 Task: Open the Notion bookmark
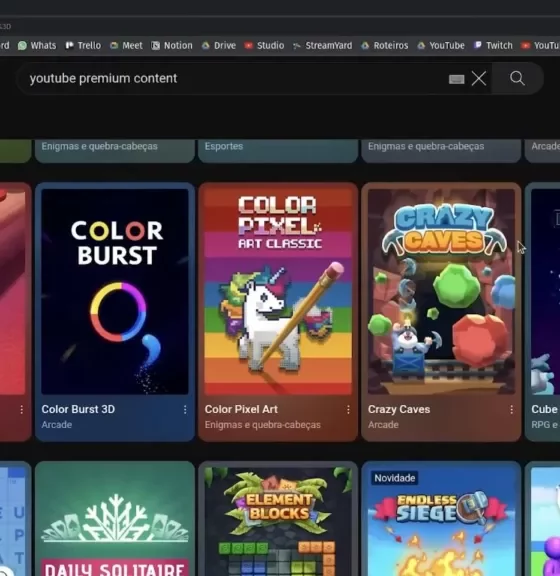172,46
